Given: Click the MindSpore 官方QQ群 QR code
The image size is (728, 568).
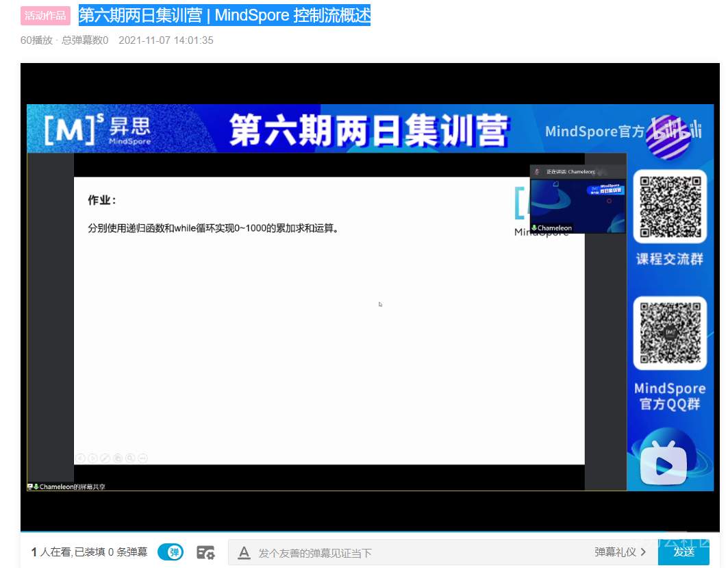Looking at the screenshot, I should [670, 333].
